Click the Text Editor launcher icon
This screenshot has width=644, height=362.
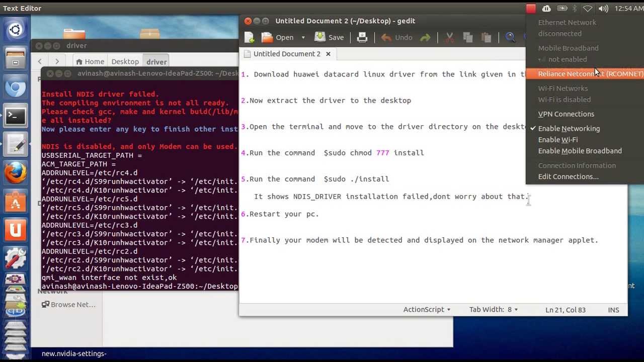pyautogui.click(x=15, y=145)
